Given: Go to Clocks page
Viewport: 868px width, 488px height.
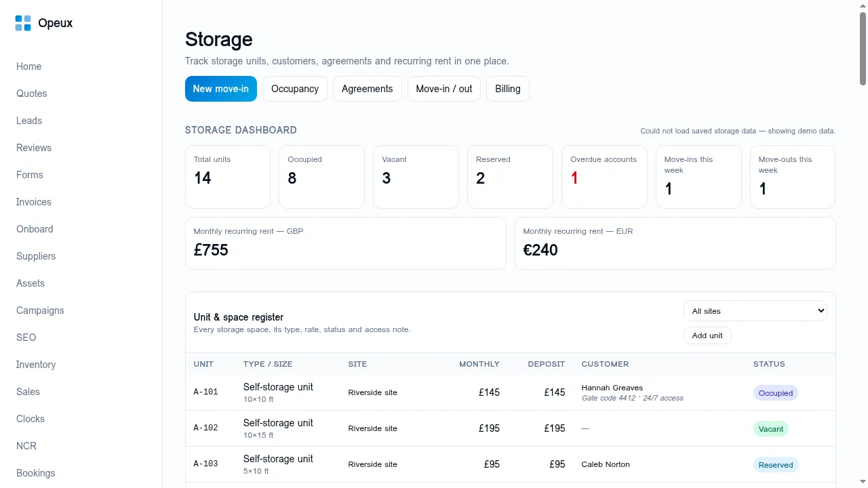Looking at the screenshot, I should 31,419.
